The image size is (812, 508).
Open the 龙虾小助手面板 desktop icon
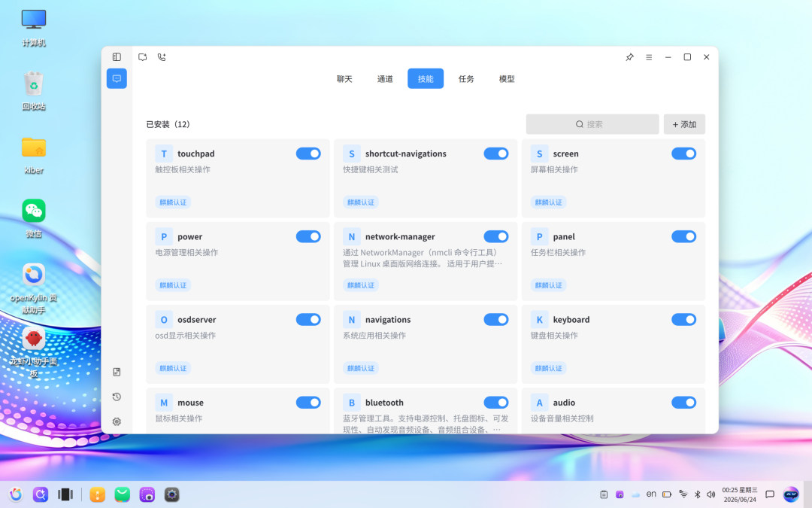point(34,351)
